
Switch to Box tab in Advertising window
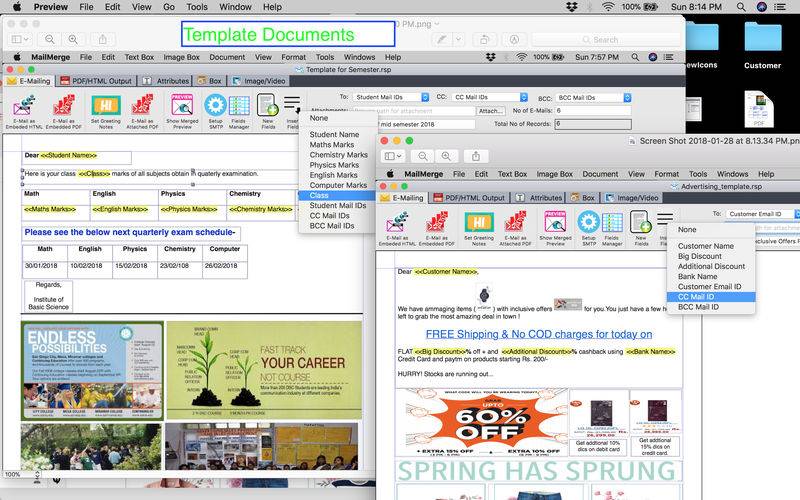pos(583,197)
